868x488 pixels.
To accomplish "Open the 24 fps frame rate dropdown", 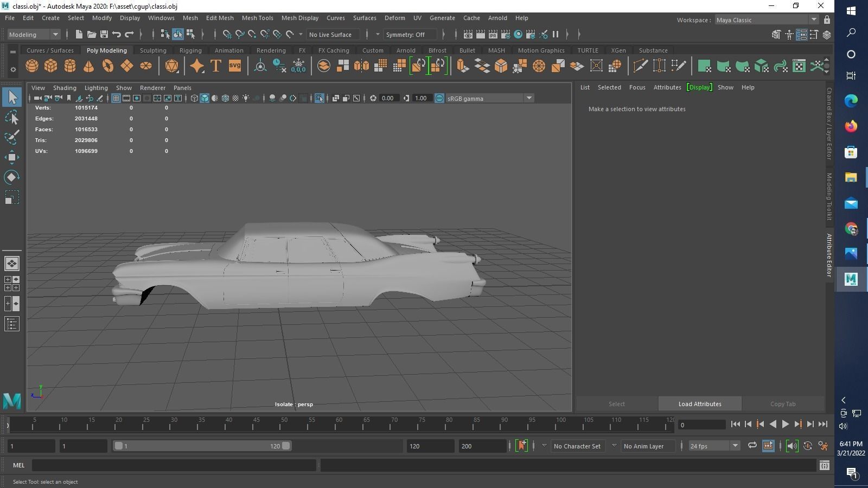I will 735,446.
